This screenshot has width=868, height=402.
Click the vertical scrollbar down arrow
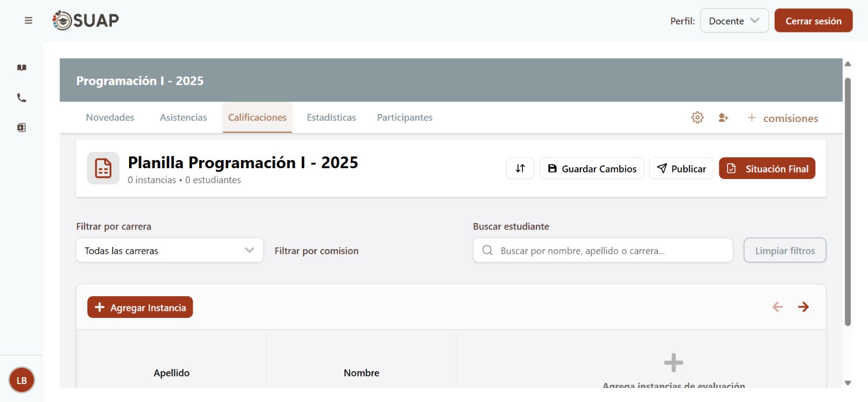(x=847, y=383)
